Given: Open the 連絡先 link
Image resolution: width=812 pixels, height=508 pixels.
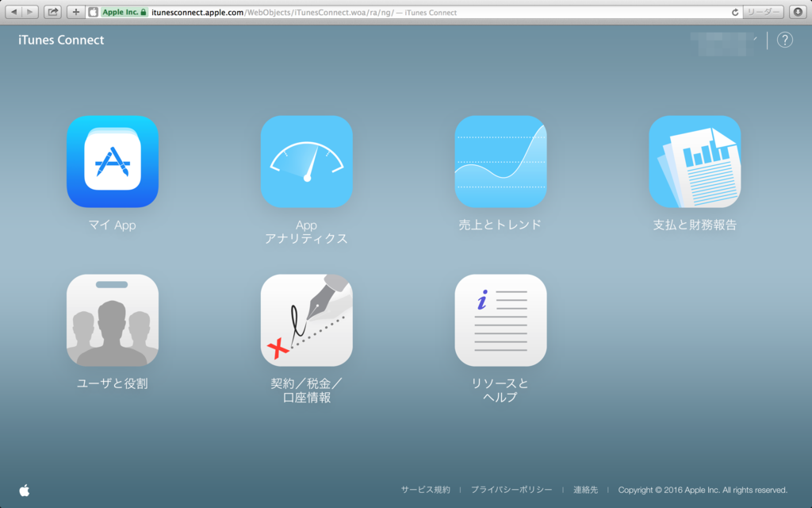Looking at the screenshot, I should pyautogui.click(x=586, y=490).
